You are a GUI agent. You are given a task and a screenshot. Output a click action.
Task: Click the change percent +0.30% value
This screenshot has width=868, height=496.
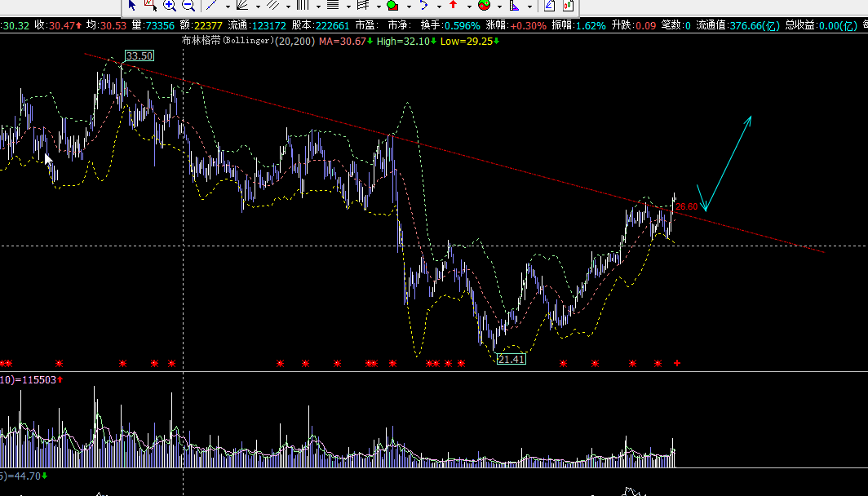(528, 25)
